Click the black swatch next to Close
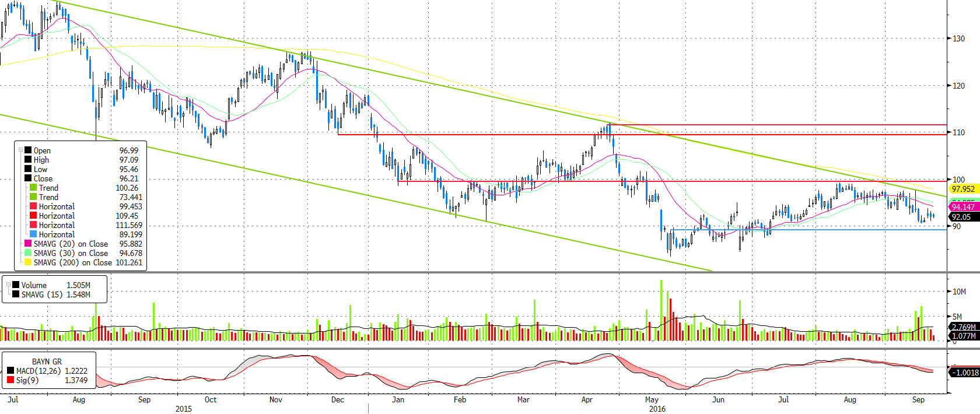 tap(28, 178)
